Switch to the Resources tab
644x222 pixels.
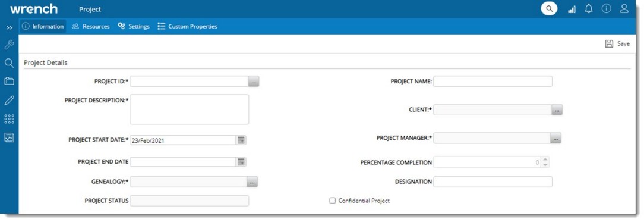click(x=91, y=26)
